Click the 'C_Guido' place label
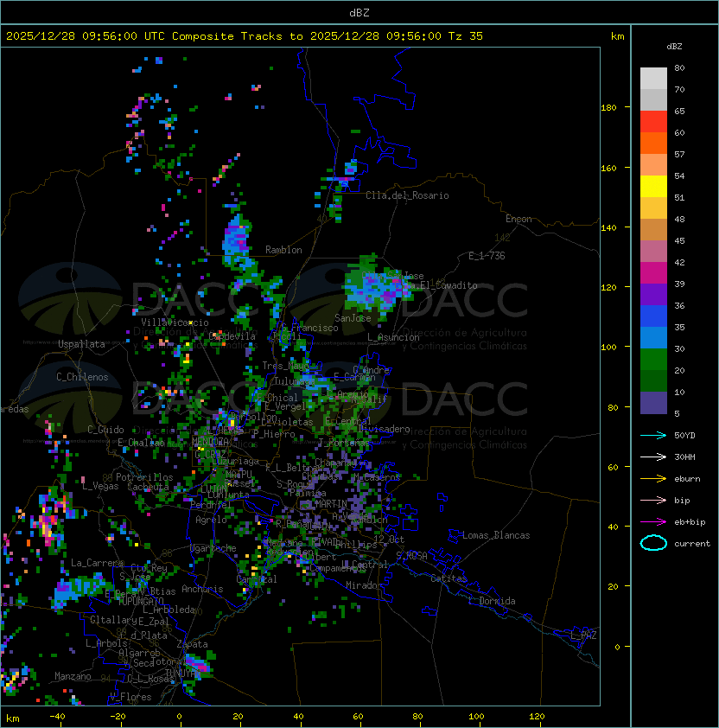The height and width of the screenshot is (728, 719). (x=105, y=430)
